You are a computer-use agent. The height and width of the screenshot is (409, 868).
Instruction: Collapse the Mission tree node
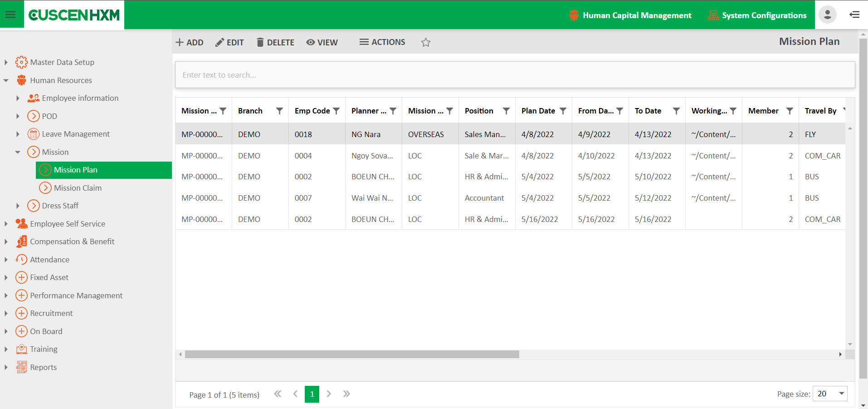[x=18, y=152]
